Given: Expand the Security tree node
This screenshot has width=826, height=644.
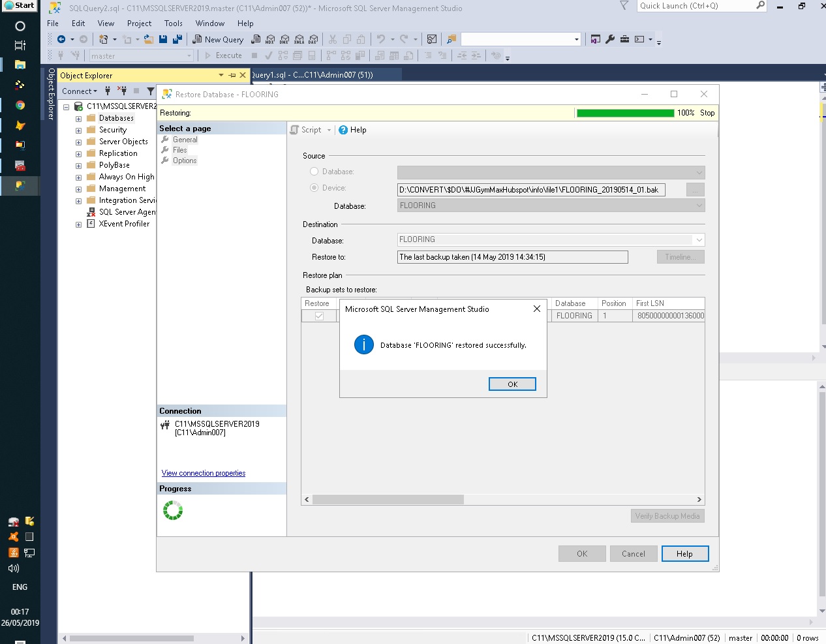Looking at the screenshot, I should (79, 130).
